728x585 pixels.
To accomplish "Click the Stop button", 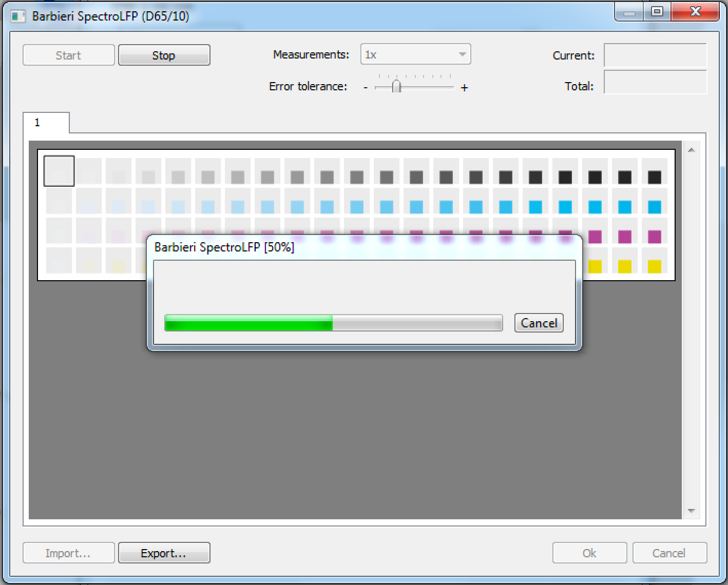I will pyautogui.click(x=164, y=55).
